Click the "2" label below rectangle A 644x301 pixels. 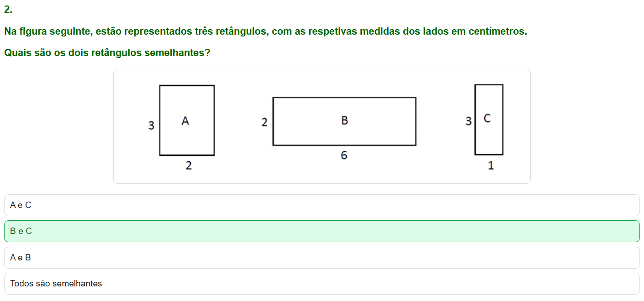pos(189,166)
